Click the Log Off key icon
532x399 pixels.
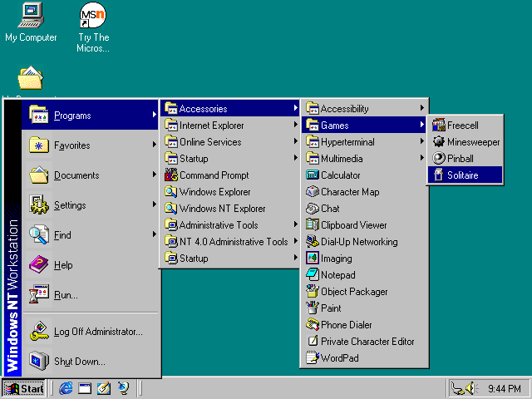[39, 331]
